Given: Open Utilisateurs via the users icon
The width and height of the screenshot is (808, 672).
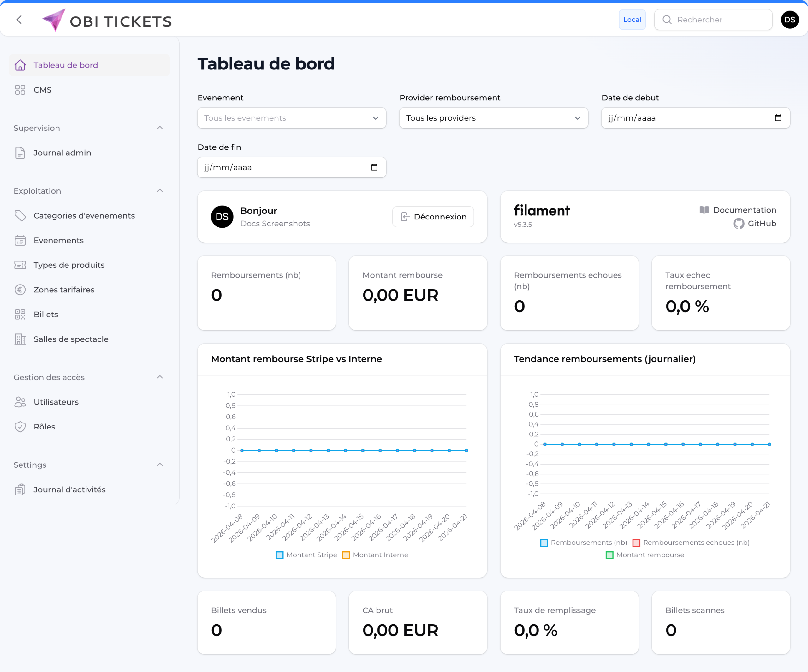Looking at the screenshot, I should pos(20,402).
